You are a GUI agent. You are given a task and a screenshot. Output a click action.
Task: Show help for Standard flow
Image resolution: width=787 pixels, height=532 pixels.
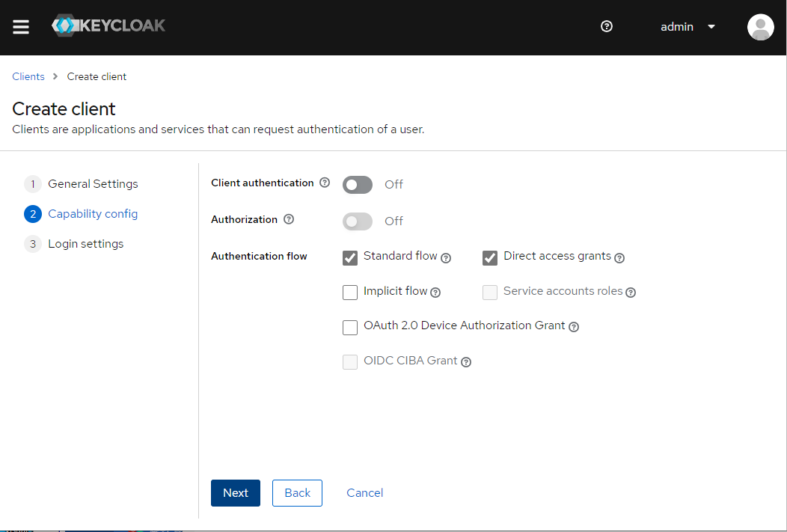446,258
